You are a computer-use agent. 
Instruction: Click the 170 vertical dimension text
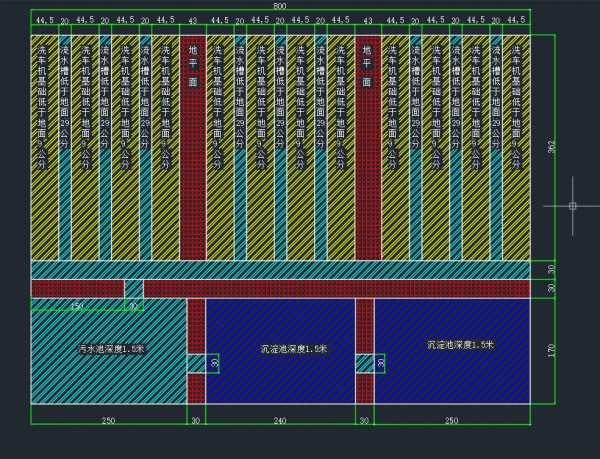(551, 350)
